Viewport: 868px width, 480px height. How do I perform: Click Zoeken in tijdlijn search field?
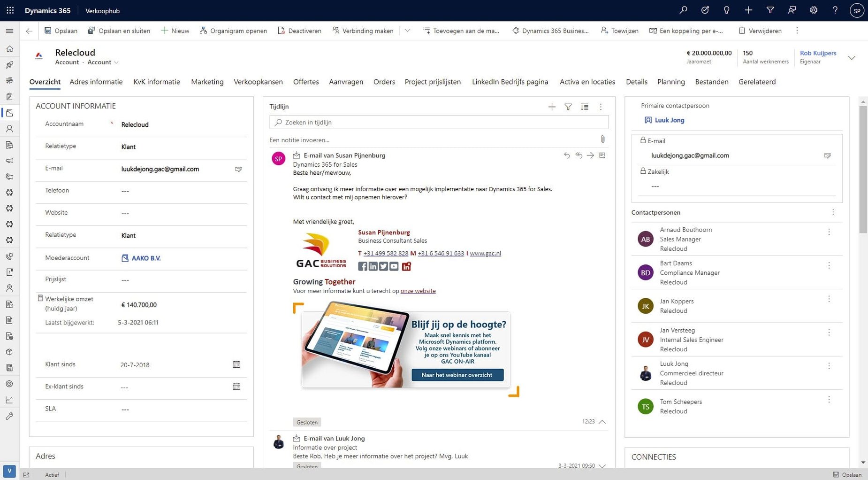(439, 122)
